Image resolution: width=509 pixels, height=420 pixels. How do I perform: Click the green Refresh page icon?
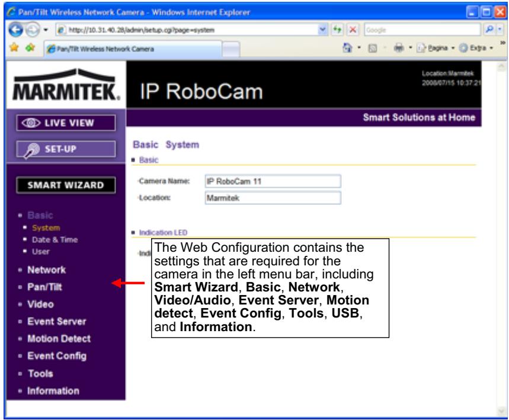point(337,30)
